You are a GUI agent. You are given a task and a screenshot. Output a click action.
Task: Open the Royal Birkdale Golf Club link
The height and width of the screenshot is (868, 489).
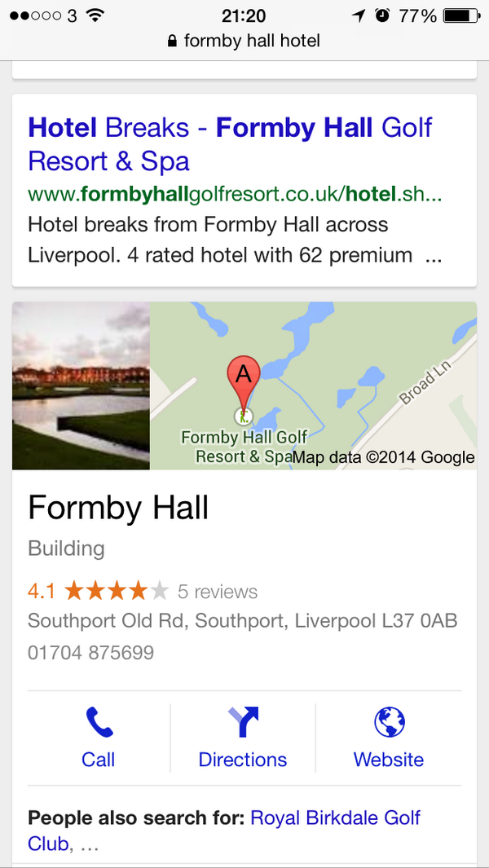tap(224, 831)
